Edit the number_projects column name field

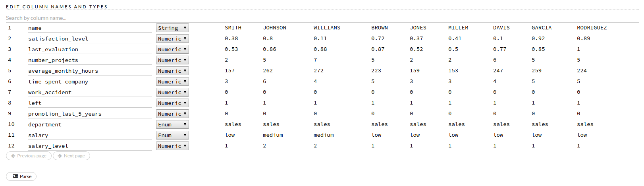[x=90, y=60]
